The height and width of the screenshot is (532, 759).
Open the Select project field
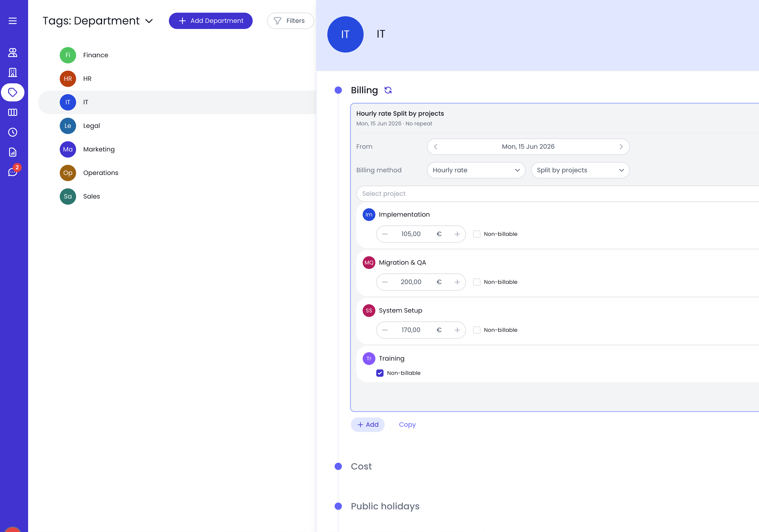557,194
